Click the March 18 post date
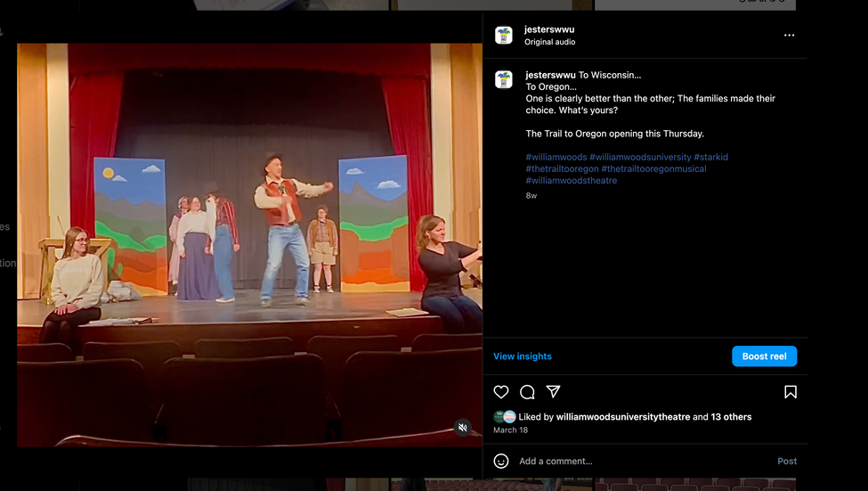Viewport: 868px width, 491px height. pos(510,430)
